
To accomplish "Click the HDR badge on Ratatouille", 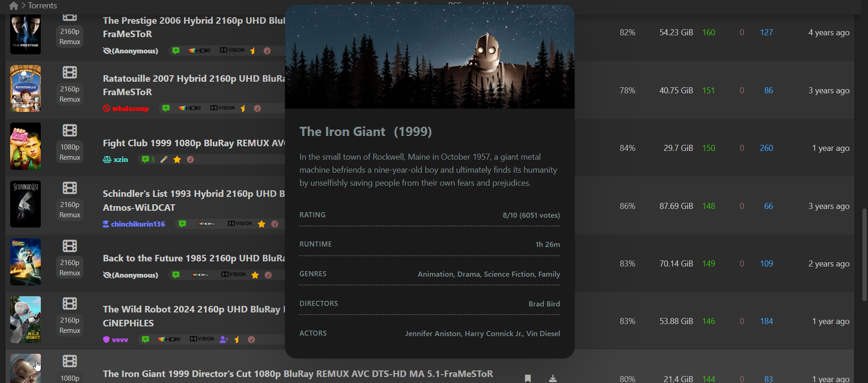I will point(190,108).
